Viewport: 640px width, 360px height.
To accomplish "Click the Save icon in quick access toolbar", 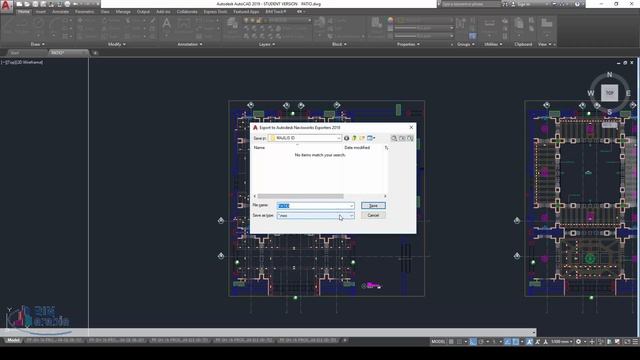I will (35, 4).
